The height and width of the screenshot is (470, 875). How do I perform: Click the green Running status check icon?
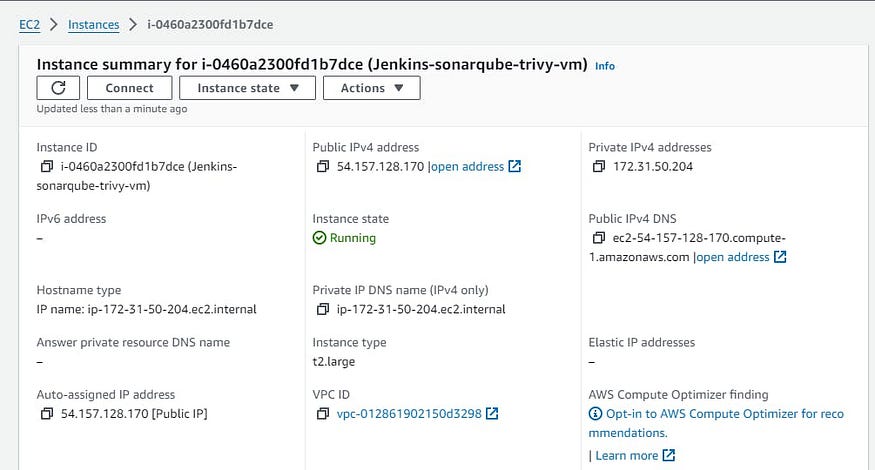click(x=319, y=238)
